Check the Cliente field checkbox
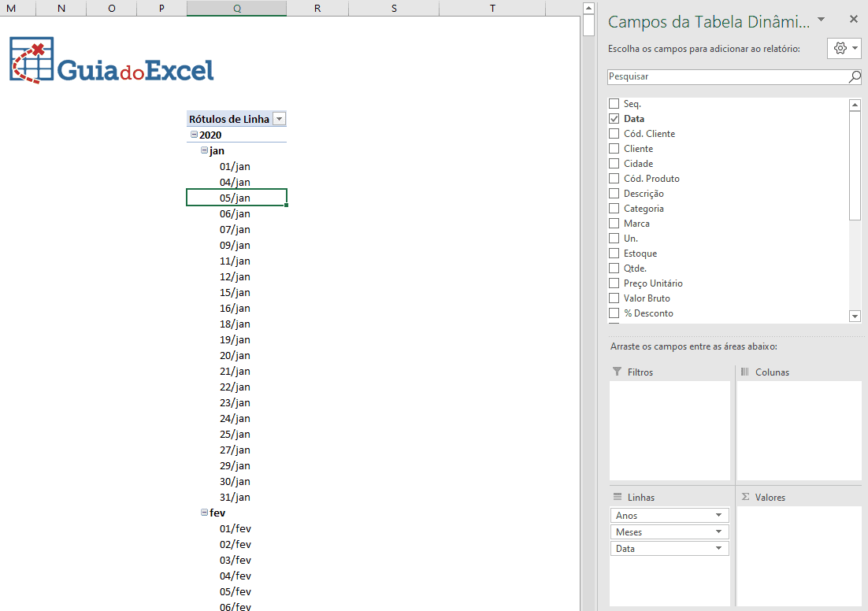This screenshot has width=868, height=611. [614, 149]
